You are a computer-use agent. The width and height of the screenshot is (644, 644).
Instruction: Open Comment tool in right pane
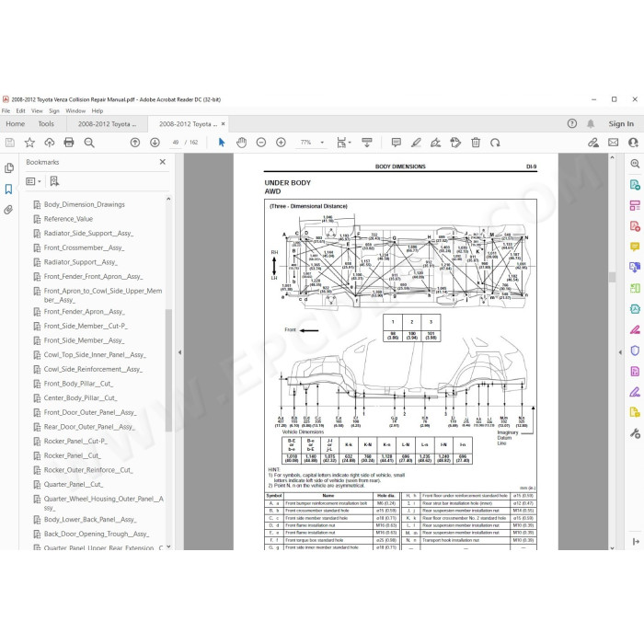tap(635, 247)
